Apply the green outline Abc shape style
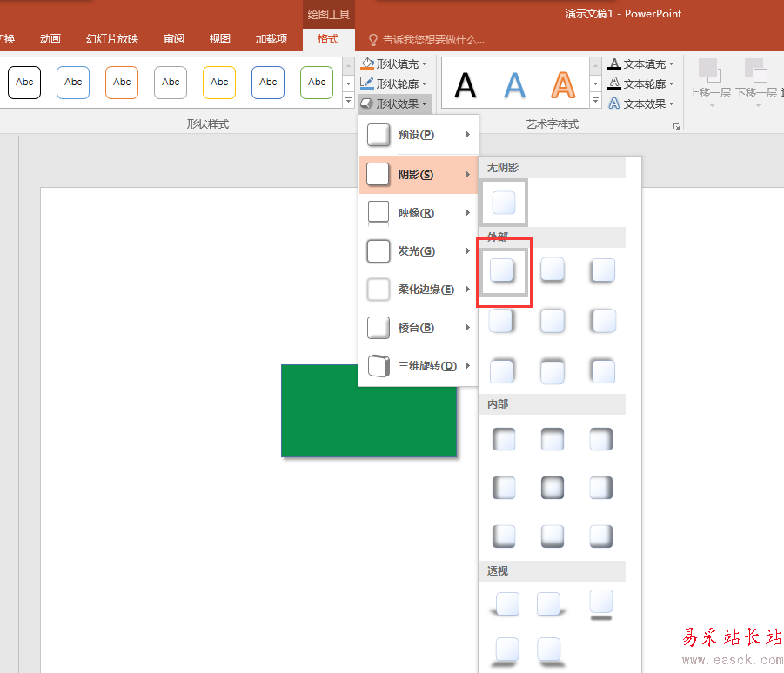Image resolution: width=784 pixels, height=673 pixels. tap(317, 83)
